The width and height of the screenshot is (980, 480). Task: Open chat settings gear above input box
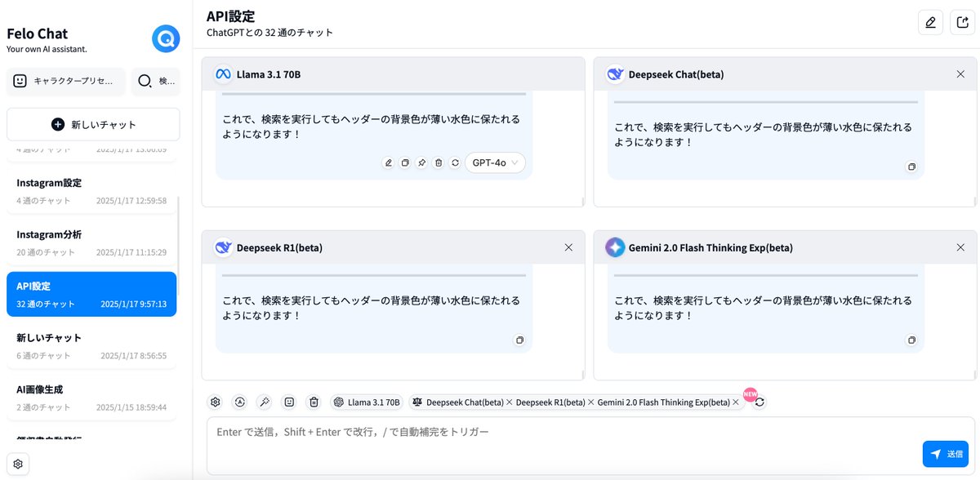click(216, 402)
